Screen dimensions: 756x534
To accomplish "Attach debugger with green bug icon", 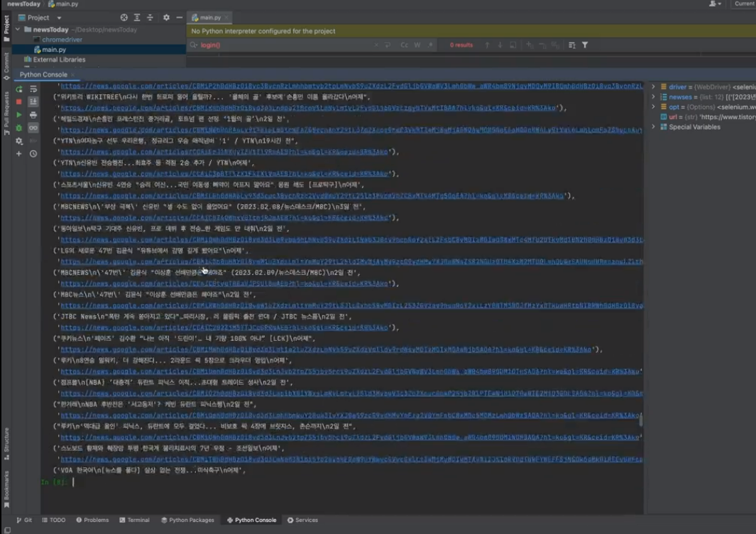I will 18,128.
